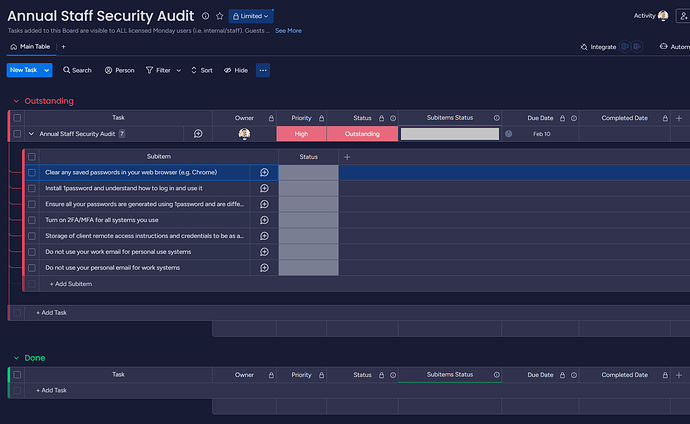Open more options three-dot toolbar button

click(263, 70)
